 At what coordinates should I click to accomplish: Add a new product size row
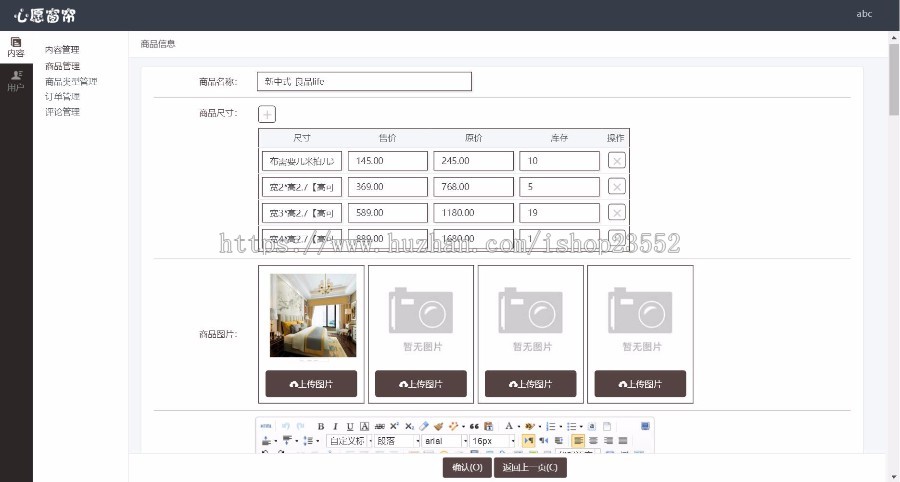tap(267, 114)
